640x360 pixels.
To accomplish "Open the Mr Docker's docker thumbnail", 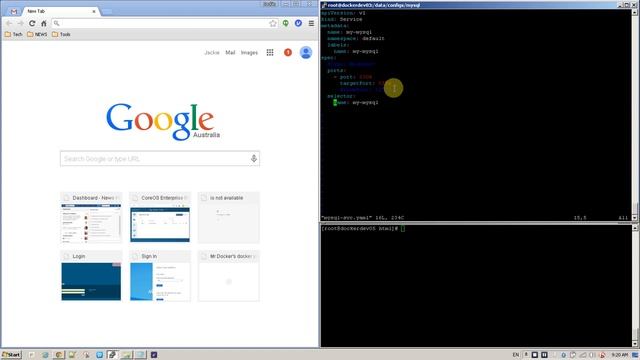I will point(229,276).
